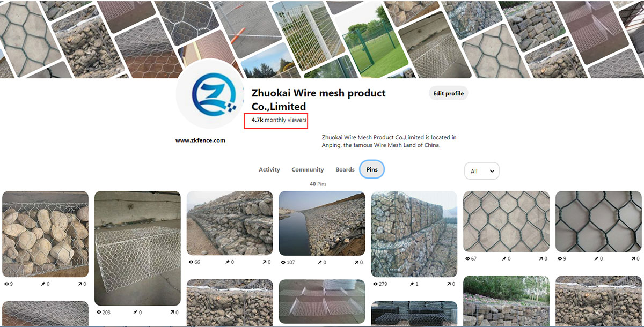Click the eye icon with 66 views
Image resolution: width=644 pixels, height=327 pixels.
coord(191,262)
